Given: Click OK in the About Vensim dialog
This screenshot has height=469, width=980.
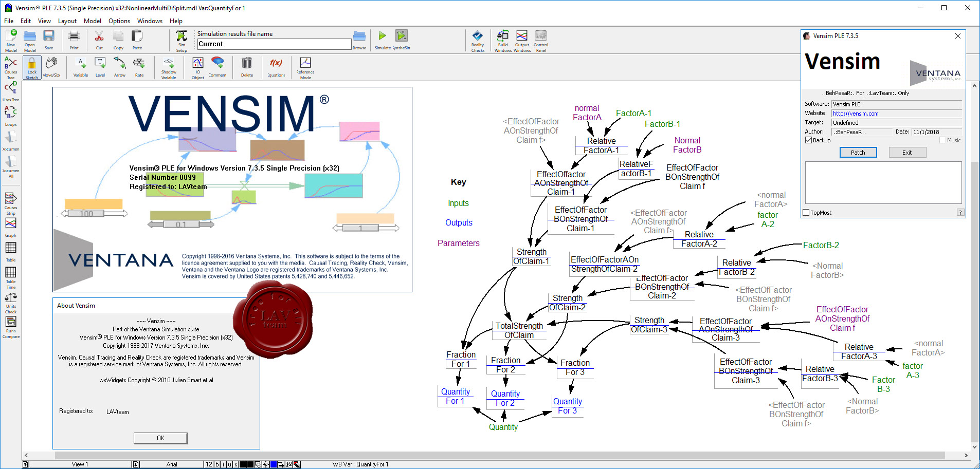Looking at the screenshot, I should (x=160, y=438).
